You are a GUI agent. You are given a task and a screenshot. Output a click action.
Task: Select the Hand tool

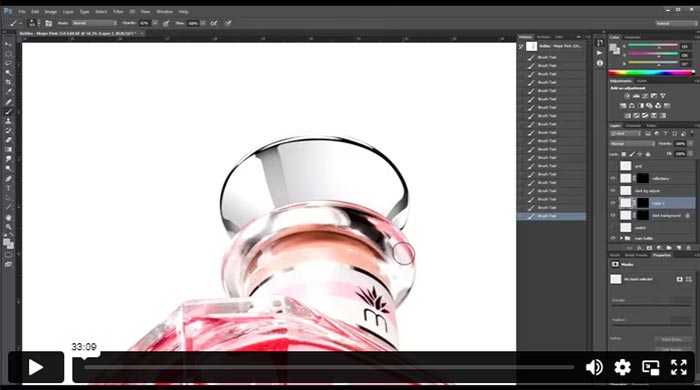8,218
